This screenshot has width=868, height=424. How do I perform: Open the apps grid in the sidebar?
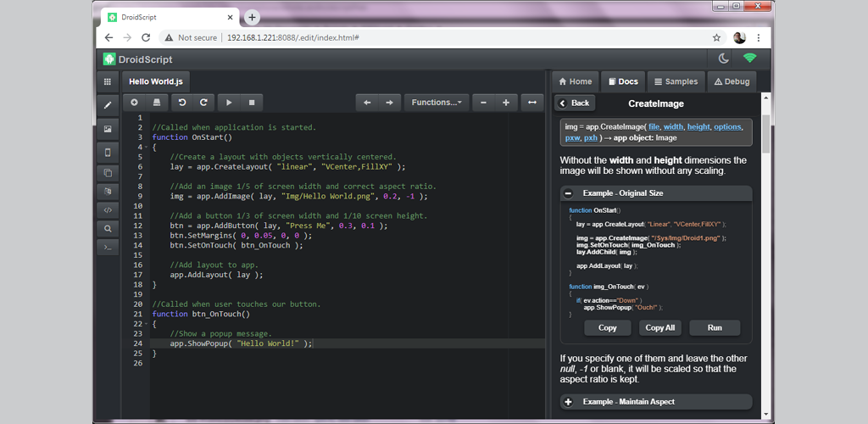(x=108, y=82)
